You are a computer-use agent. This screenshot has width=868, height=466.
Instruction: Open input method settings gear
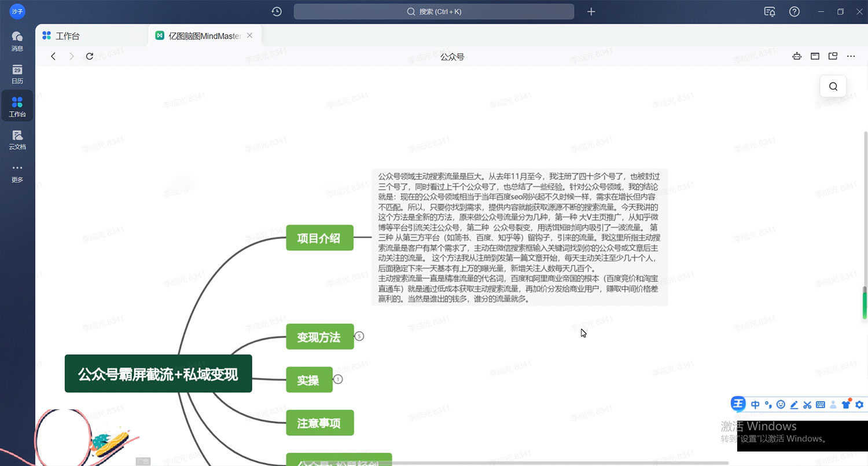pos(859,404)
